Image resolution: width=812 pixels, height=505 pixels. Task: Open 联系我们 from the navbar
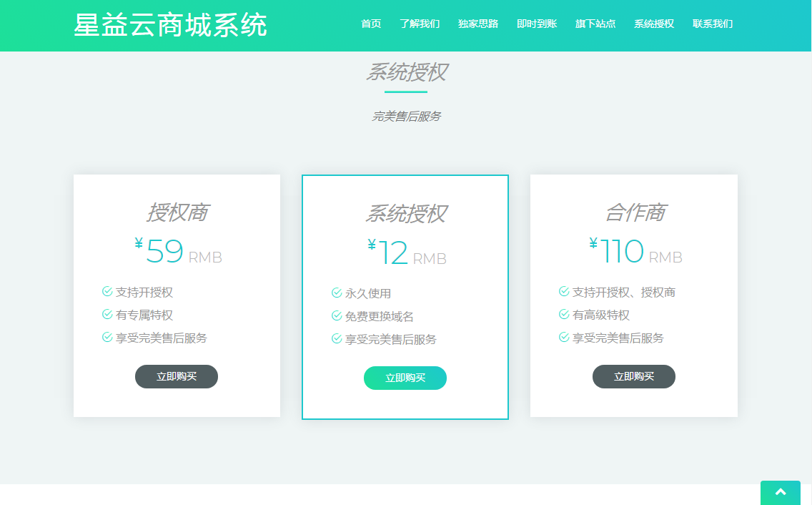click(713, 24)
